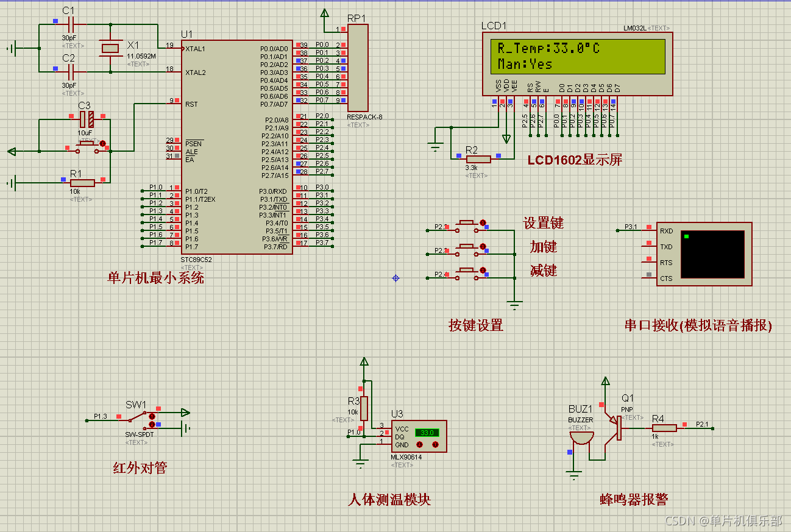Click the X1 crystal oscillator symbol
The width and height of the screenshot is (791, 532).
tap(110, 49)
